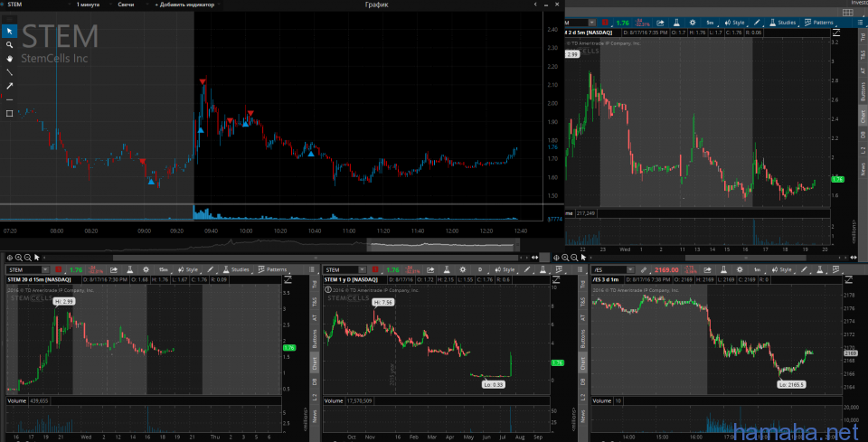Select the horizontal line drawing tool

point(9,99)
